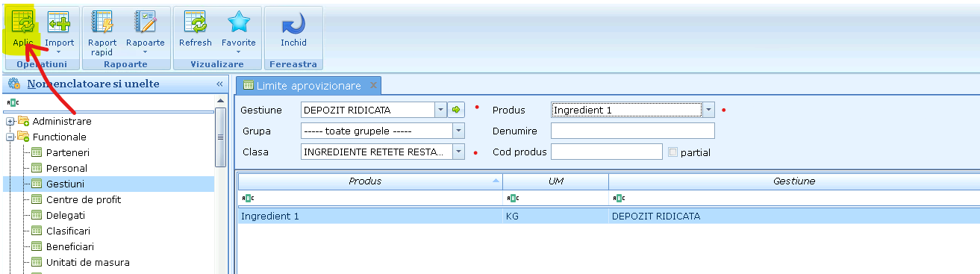This screenshot has height=274, width=980.
Task: Click the Denumire input field
Action: (632, 131)
